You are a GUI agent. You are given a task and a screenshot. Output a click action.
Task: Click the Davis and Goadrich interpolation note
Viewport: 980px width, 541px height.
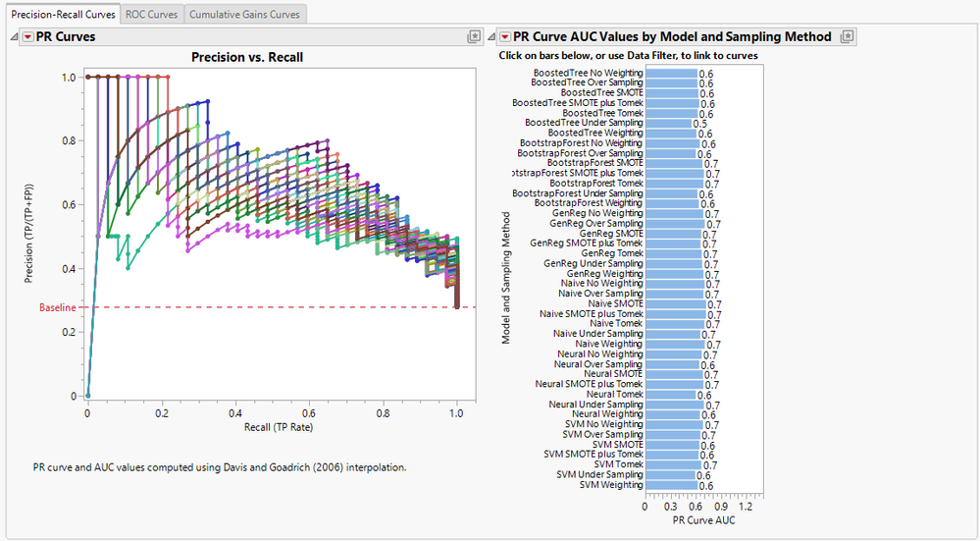click(220, 467)
